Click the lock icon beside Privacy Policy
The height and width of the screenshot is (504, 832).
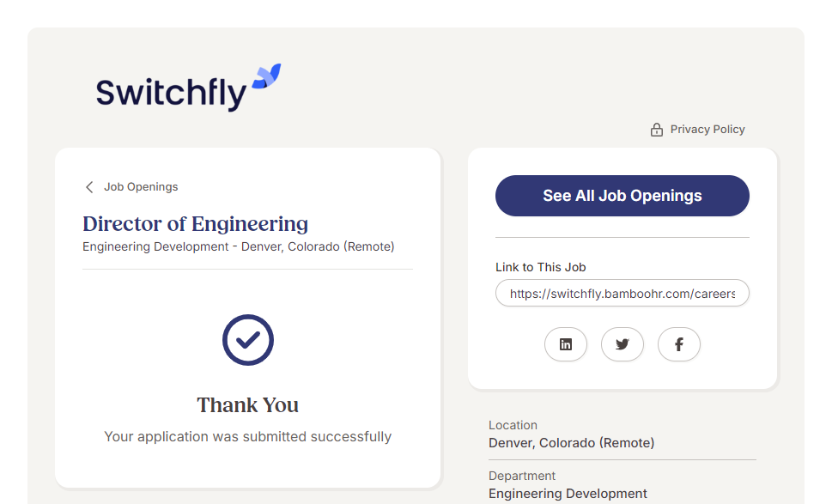pos(657,130)
